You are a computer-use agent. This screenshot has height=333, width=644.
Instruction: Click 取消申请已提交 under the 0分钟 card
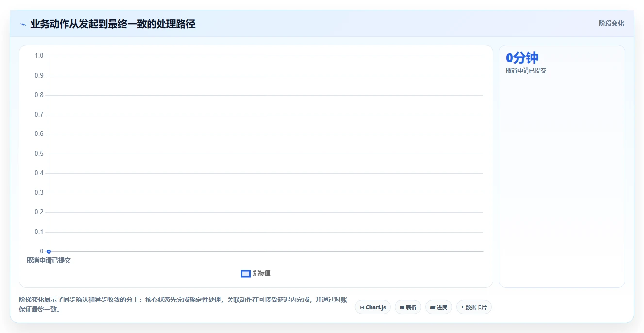point(526,70)
